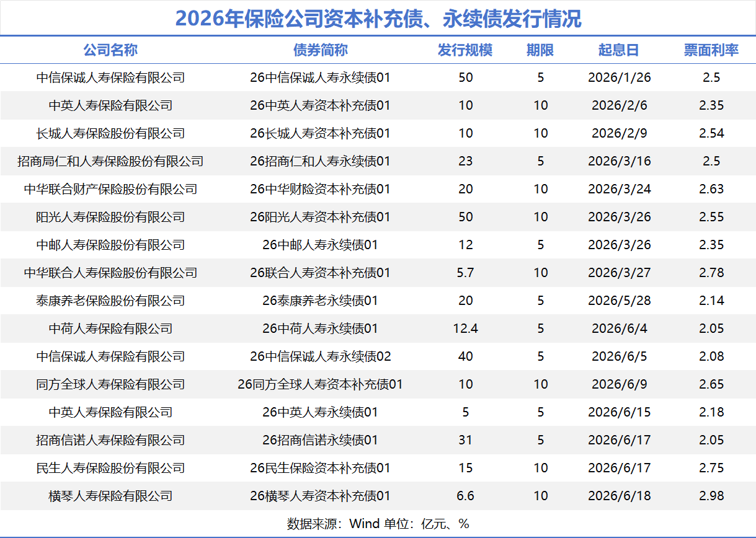Click bond name 26招商仁和人寿永续债01

[x=320, y=161]
